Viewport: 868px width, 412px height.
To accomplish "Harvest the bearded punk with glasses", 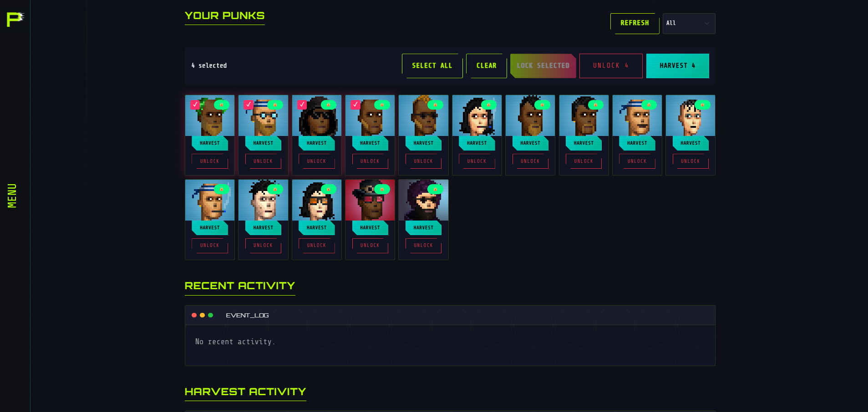I will (263, 143).
